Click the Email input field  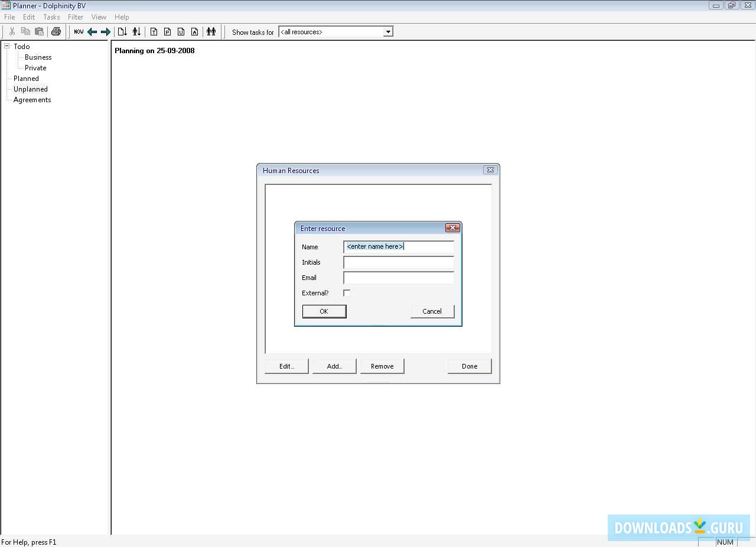click(x=399, y=278)
